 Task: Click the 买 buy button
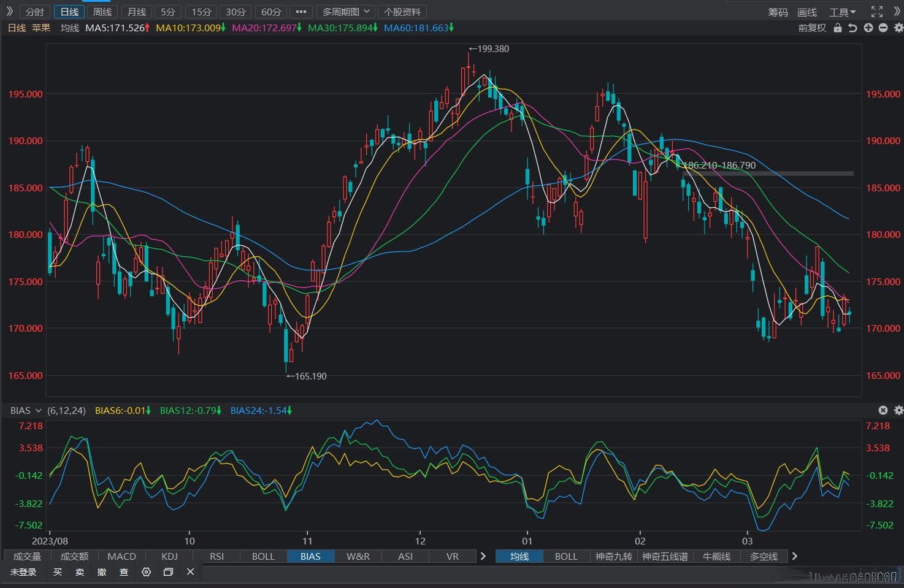[x=58, y=571]
